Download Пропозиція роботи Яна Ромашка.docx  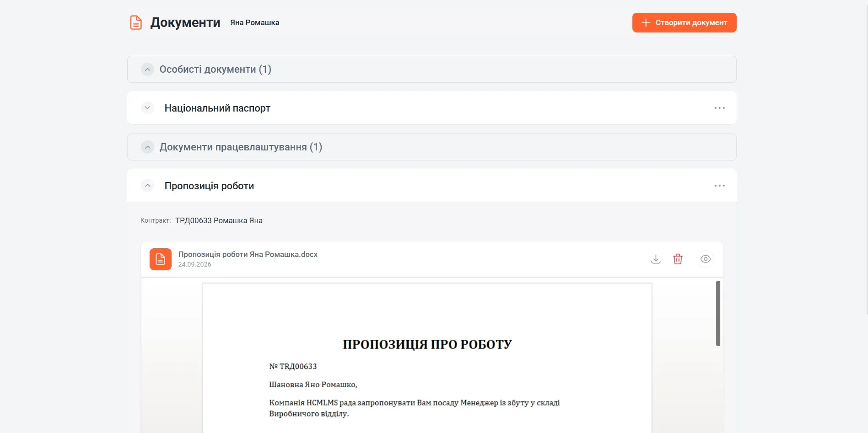point(656,259)
